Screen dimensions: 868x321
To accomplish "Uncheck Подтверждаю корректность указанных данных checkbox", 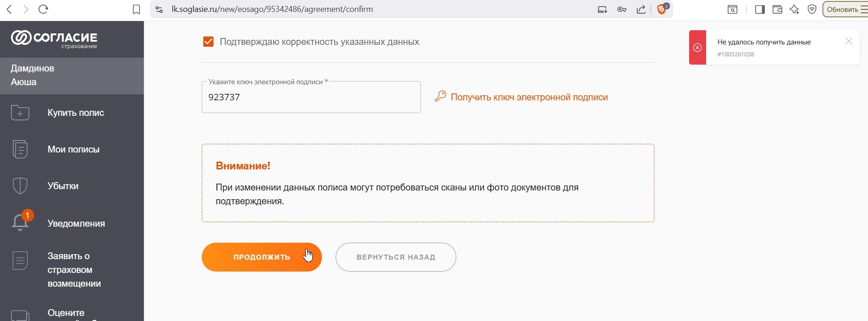I will (208, 42).
